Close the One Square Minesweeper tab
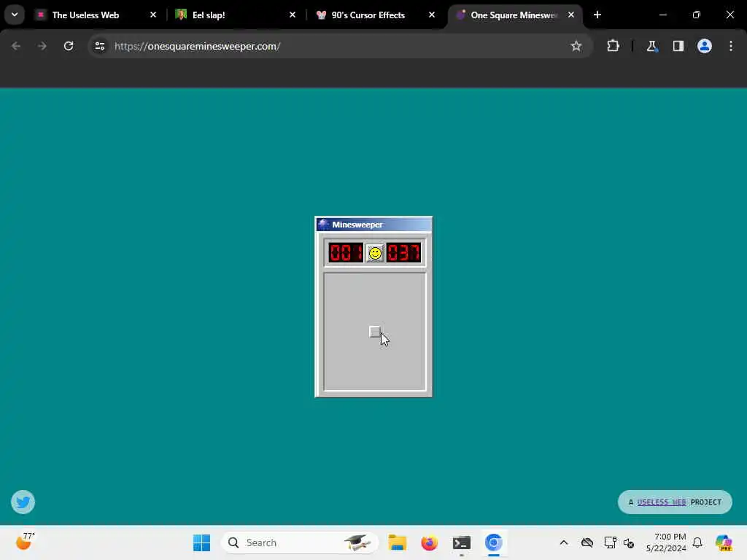The height and width of the screenshot is (560, 747). point(570,15)
